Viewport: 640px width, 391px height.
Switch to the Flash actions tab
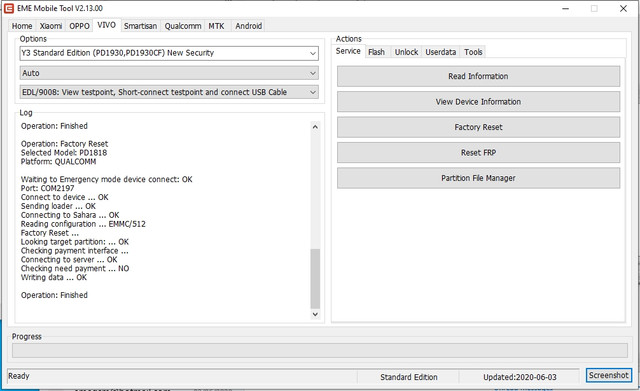click(x=376, y=52)
